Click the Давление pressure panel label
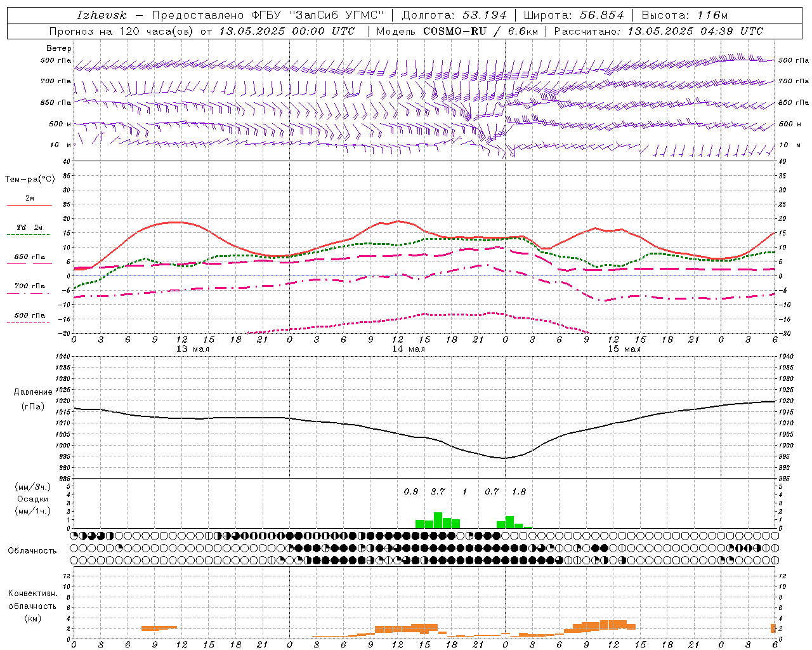 coord(33,392)
